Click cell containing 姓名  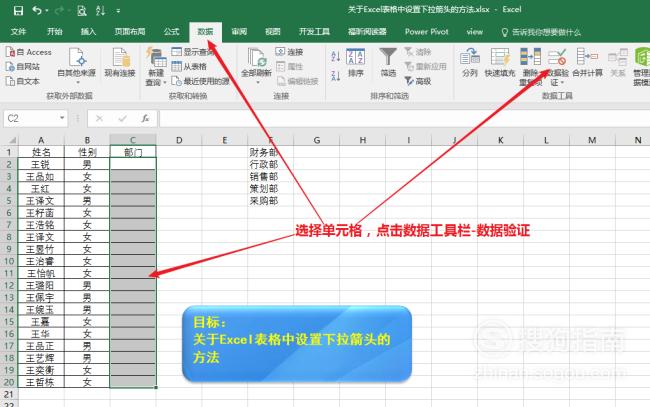(41, 152)
